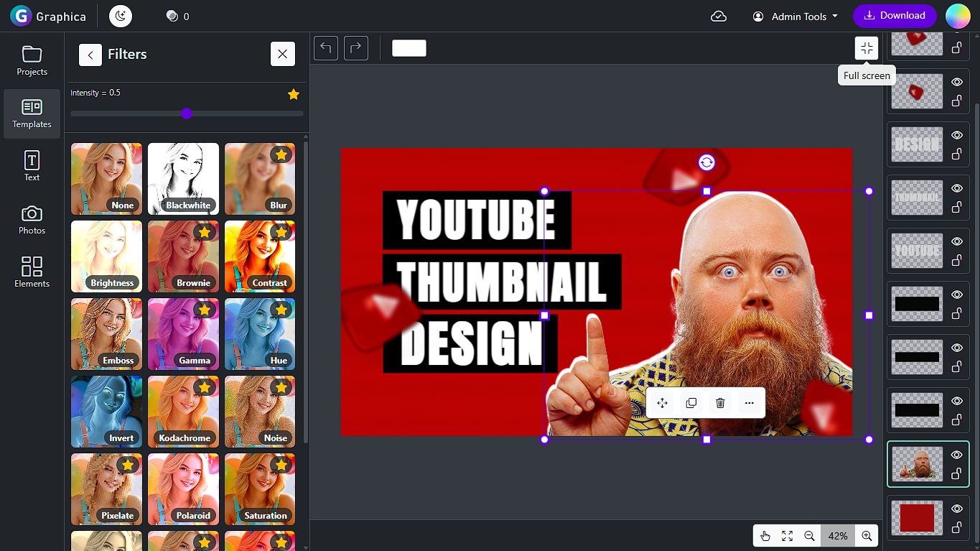Image resolution: width=980 pixels, height=551 pixels.
Task: Toggle full screen mode in the canvas corner
Action: point(867,48)
